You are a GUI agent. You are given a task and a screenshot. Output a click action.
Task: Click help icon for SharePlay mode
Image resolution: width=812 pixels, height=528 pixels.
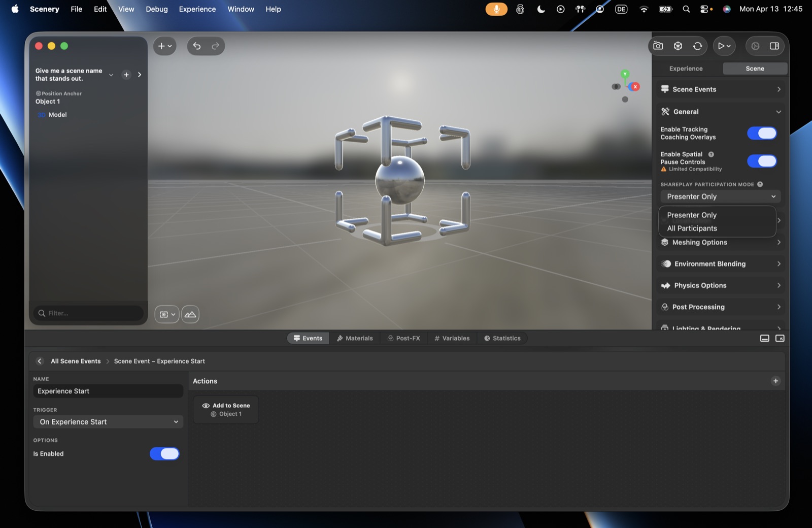pos(760,184)
